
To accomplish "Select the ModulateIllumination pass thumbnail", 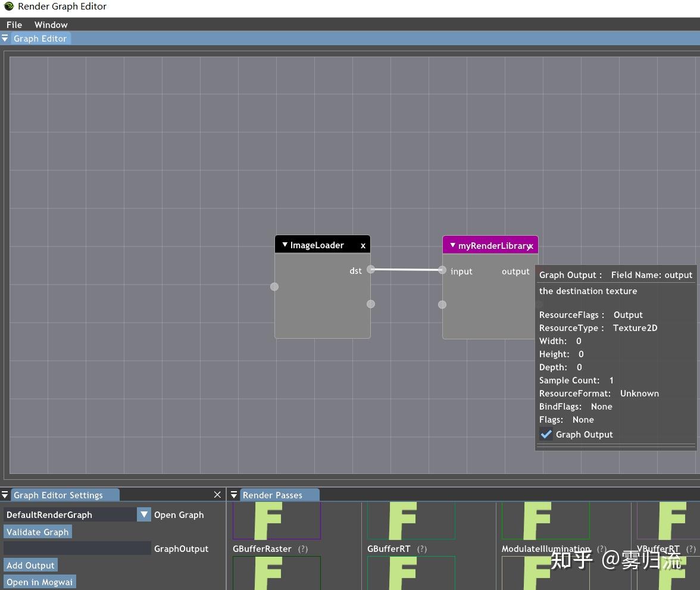I will pyautogui.click(x=545, y=520).
